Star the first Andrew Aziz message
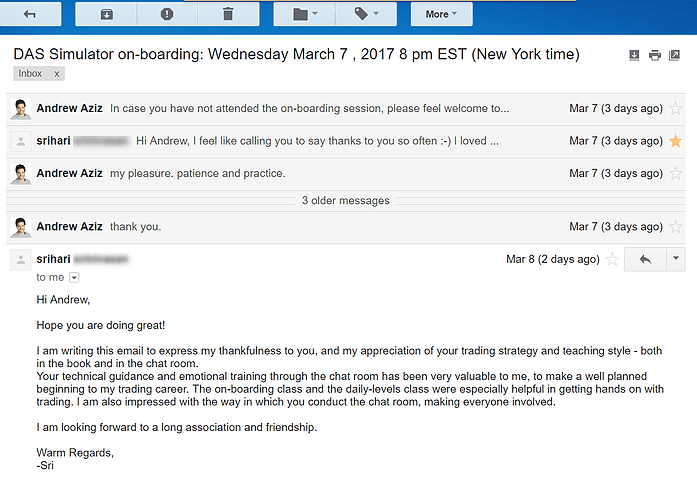Screen dimensions: 697x480 [x=675, y=109]
